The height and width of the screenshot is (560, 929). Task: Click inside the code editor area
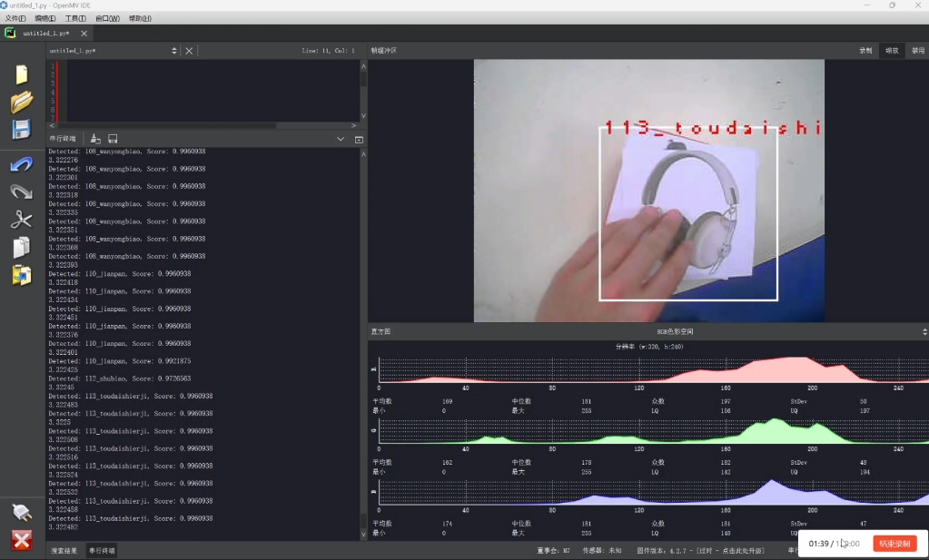click(x=212, y=91)
